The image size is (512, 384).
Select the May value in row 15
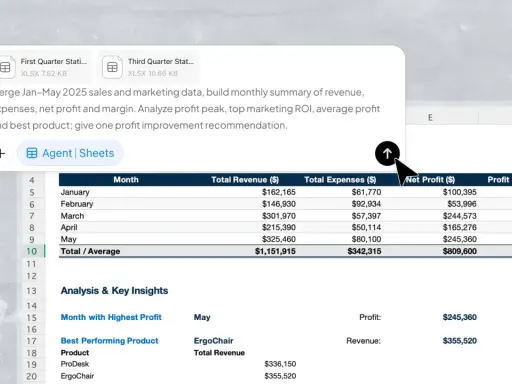click(202, 317)
